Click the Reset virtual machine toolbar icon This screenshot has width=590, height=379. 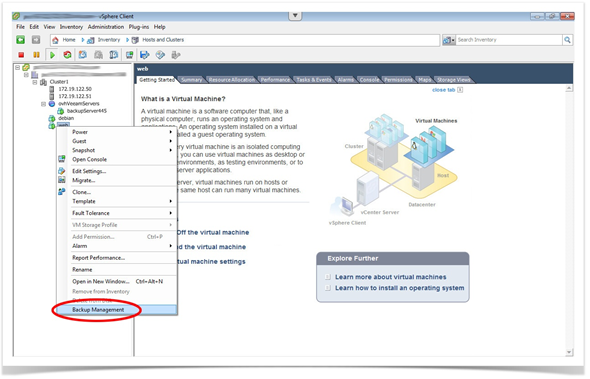67,55
